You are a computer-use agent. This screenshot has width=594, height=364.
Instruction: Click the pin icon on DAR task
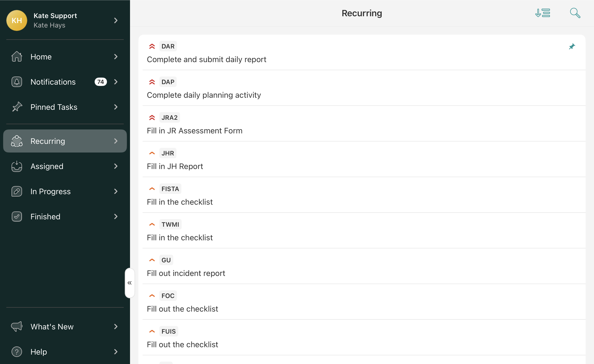pyautogui.click(x=572, y=47)
